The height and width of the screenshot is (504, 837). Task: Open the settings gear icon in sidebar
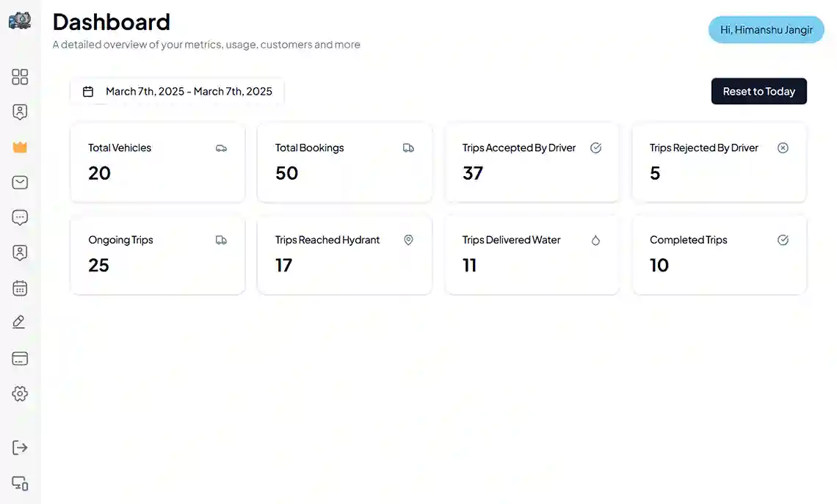(x=20, y=394)
